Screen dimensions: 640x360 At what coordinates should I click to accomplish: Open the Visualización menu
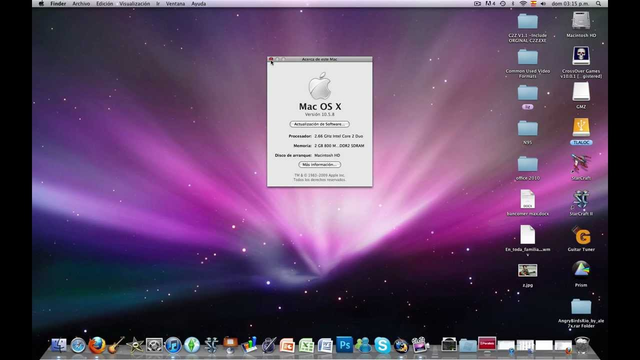point(135,4)
